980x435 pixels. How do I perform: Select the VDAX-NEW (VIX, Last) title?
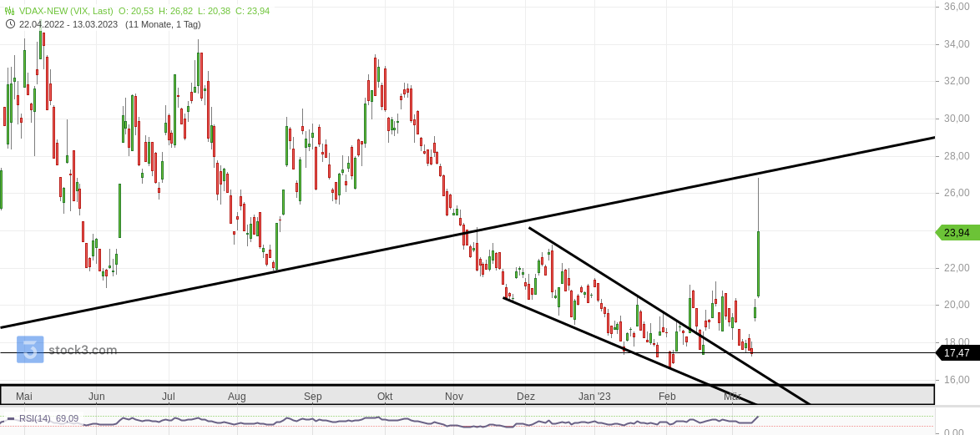point(66,11)
